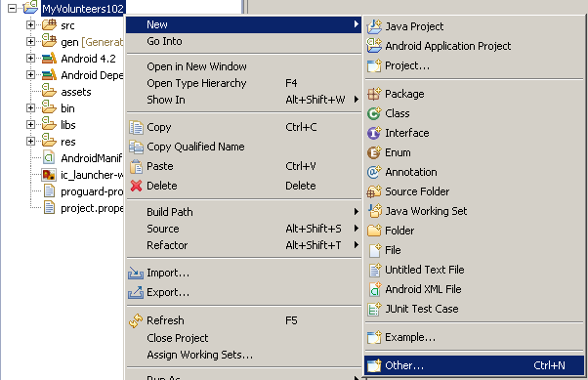Click the red Delete X icon
The width and height of the screenshot is (588, 380).
(x=136, y=186)
